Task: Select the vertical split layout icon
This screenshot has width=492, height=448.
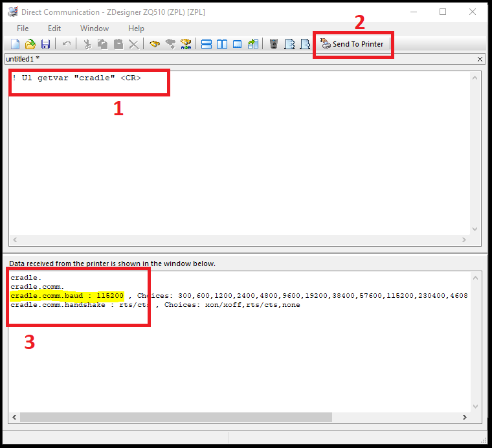Action: tap(222, 44)
